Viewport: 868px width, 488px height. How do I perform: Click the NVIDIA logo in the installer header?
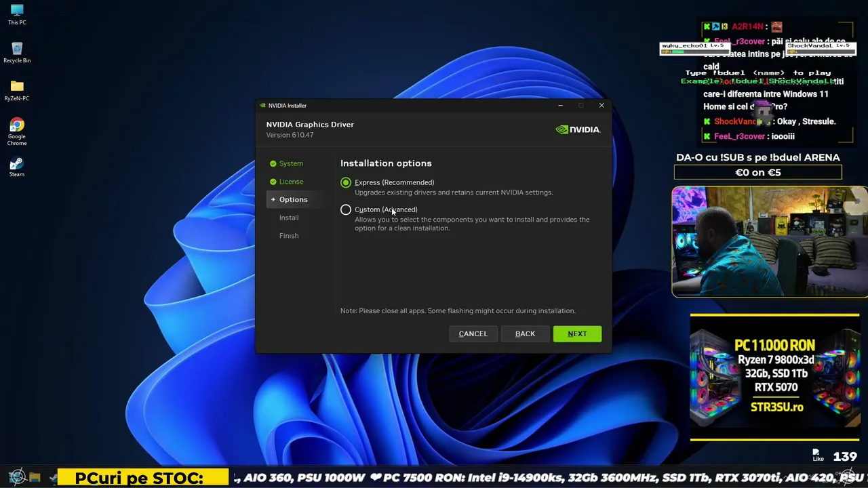click(x=578, y=129)
